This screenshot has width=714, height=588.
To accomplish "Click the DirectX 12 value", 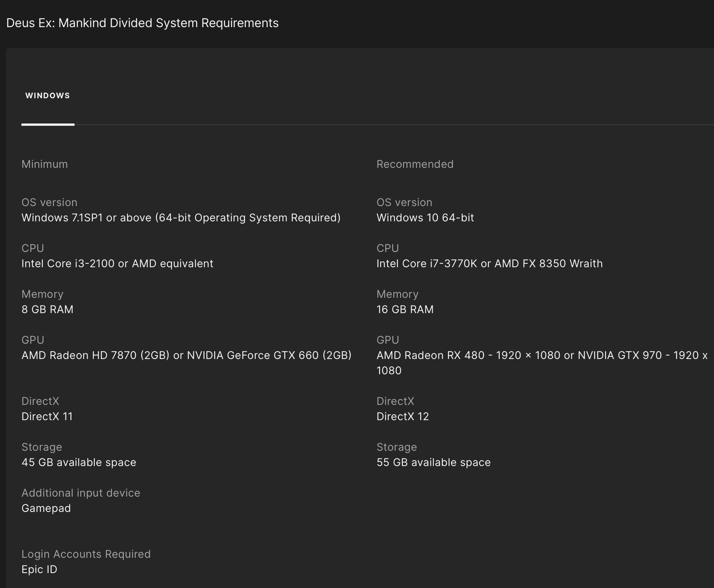I will (402, 416).
